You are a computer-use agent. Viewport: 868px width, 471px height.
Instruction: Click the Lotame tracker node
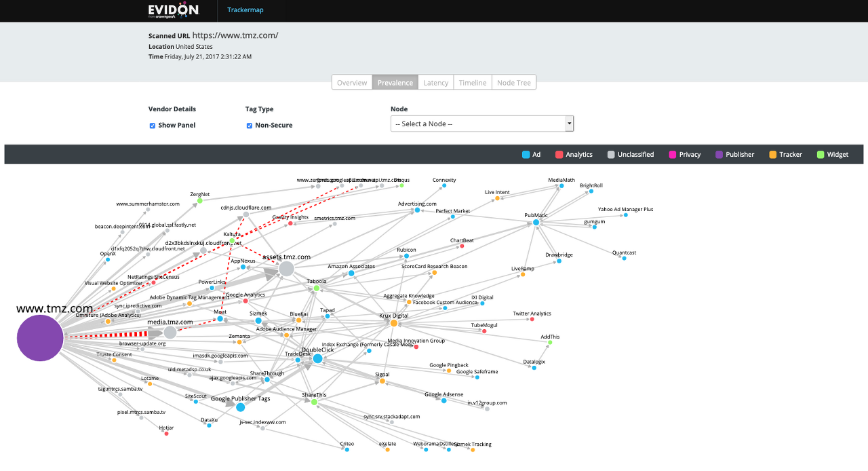(150, 384)
